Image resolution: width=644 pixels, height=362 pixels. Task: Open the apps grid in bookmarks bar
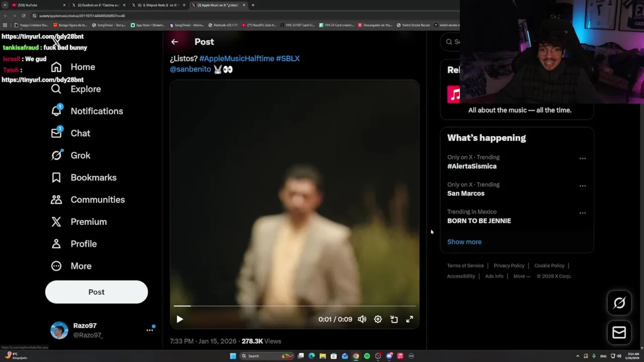pyautogui.click(x=5, y=25)
